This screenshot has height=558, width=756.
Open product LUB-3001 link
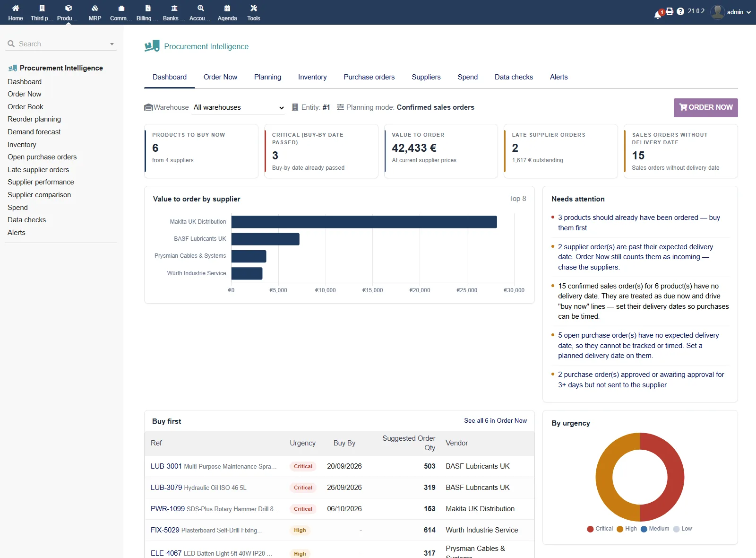(x=166, y=466)
